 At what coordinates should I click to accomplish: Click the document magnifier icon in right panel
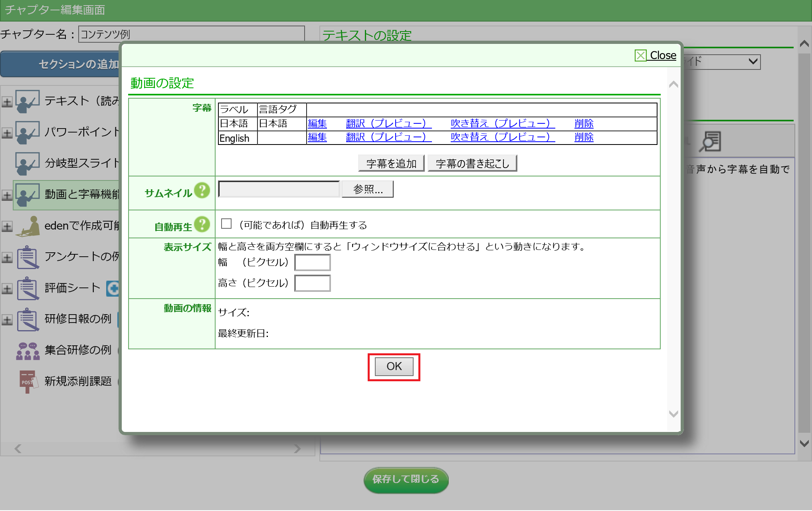tap(710, 142)
